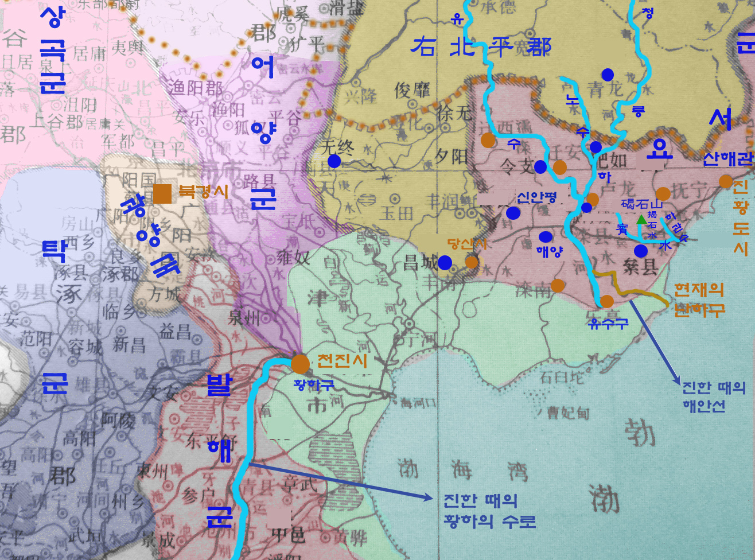Click the blue dot near 青龙
The width and height of the screenshot is (755, 560).
click(x=608, y=74)
